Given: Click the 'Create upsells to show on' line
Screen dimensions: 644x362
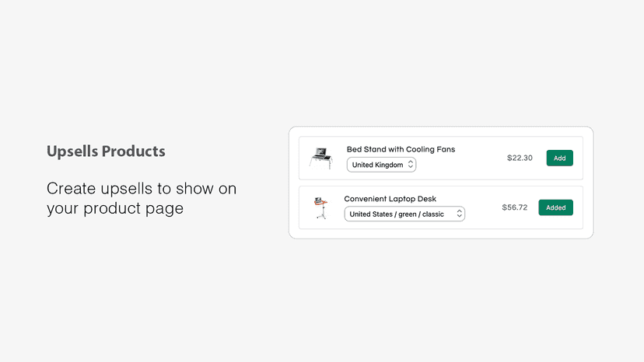Looking at the screenshot, I should [x=142, y=189].
